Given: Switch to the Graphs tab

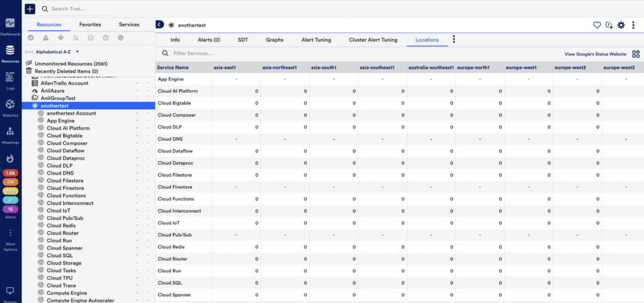Looking at the screenshot, I should point(274,40).
